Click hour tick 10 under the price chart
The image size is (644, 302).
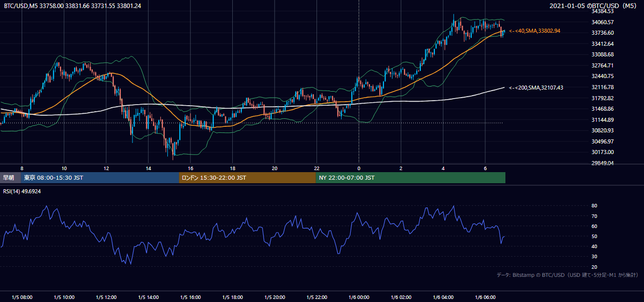[x=64, y=168]
